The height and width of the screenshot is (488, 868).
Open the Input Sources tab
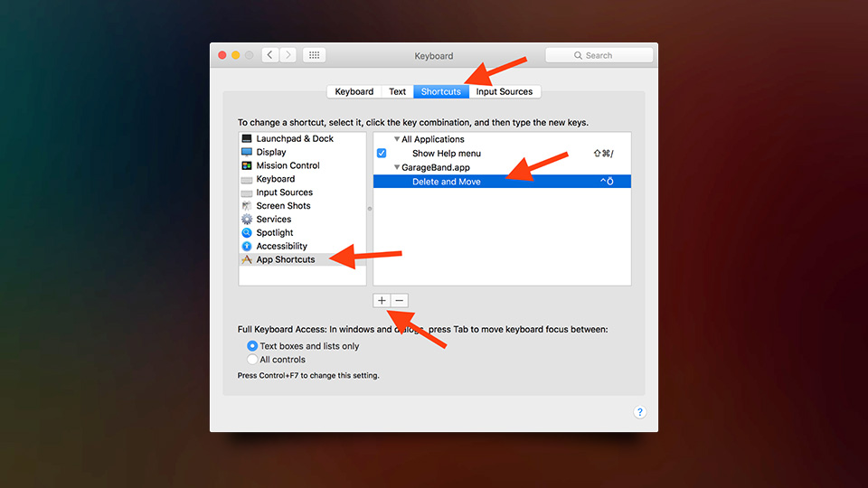505,91
